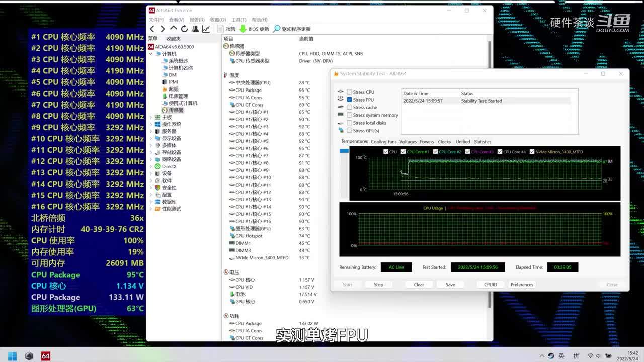Open Windows Start menu on taskbar
The height and width of the screenshot is (362, 644).
coord(13,356)
